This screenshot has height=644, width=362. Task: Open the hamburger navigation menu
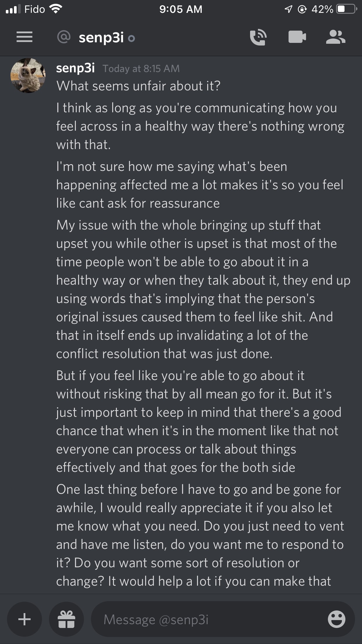click(24, 37)
